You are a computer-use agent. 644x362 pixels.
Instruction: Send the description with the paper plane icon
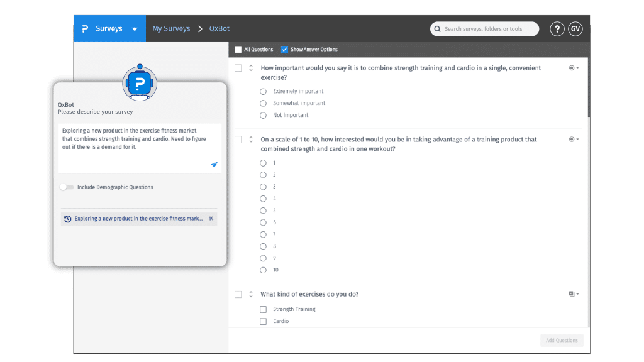point(214,164)
